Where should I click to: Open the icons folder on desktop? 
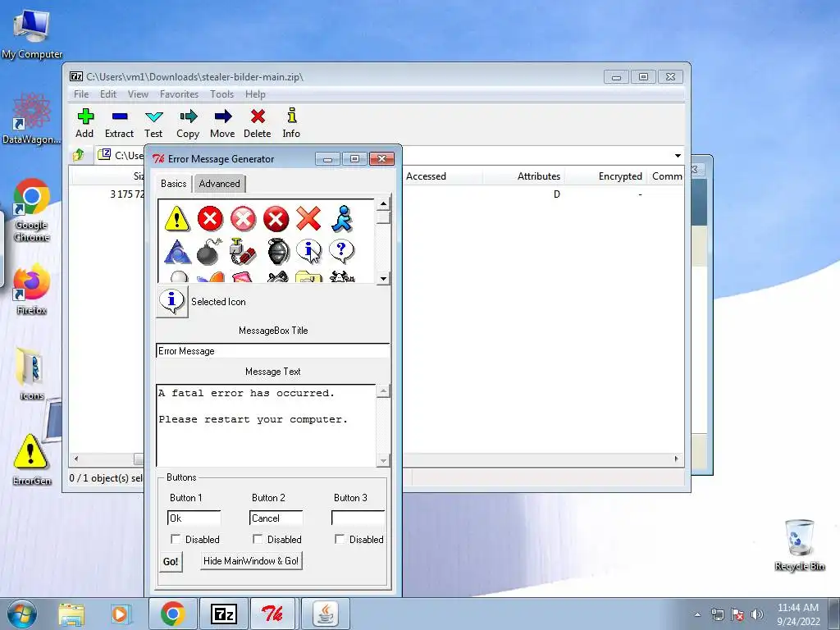[31, 373]
